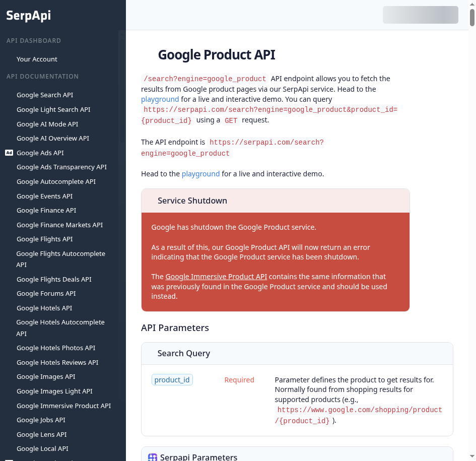
Task: Click the API DOCUMENTATION sidebar heading
Action: point(42,77)
